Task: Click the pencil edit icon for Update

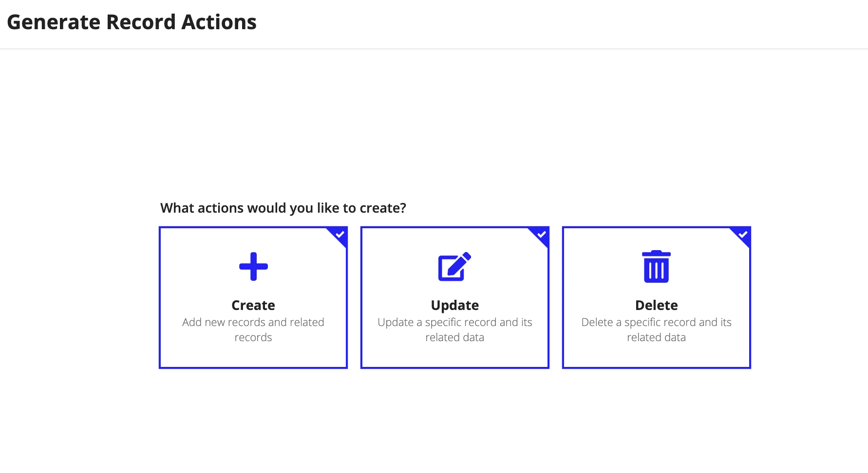Action: (454, 267)
